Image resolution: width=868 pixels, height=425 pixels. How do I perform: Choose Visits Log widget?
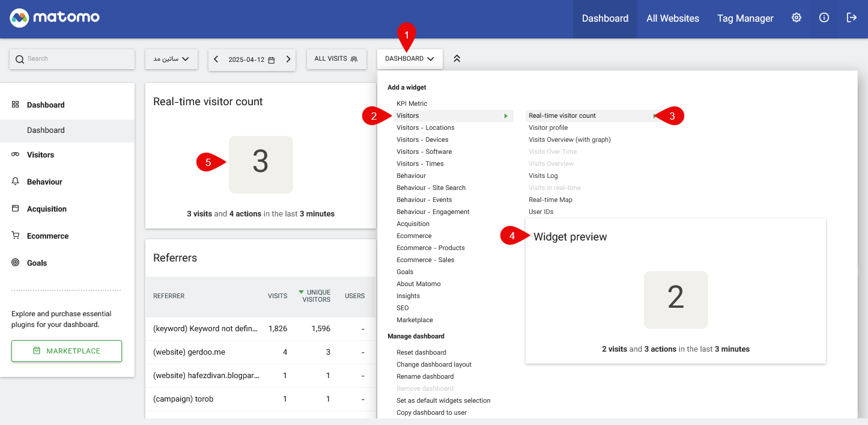pos(543,176)
